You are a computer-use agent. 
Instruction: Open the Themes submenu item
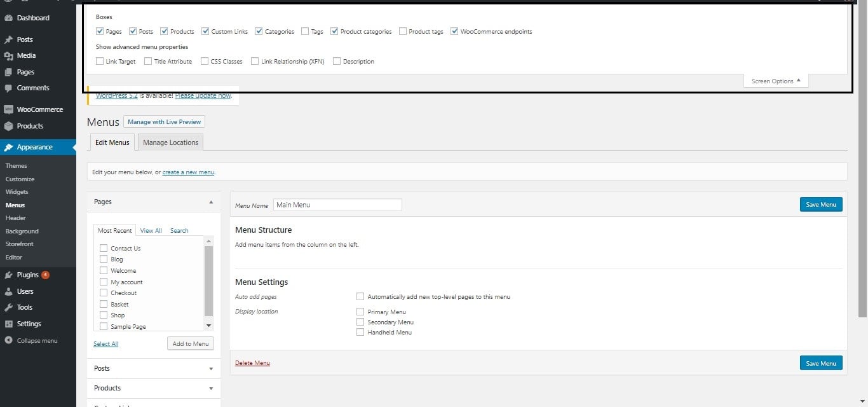(x=17, y=166)
